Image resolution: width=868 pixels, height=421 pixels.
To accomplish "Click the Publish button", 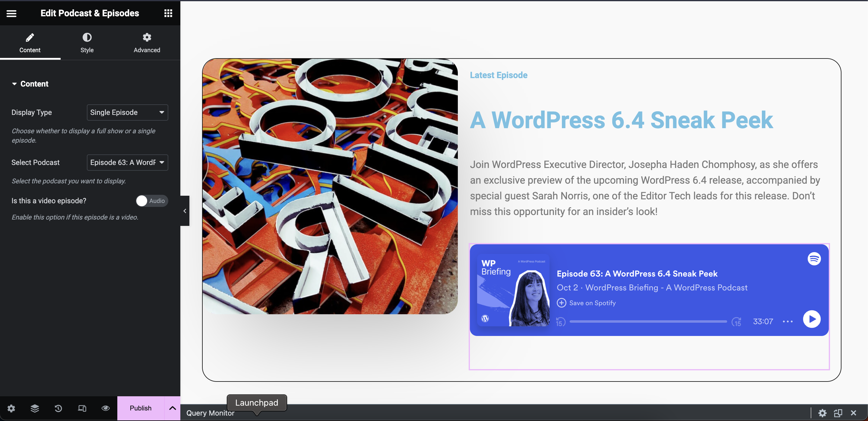I will (141, 408).
